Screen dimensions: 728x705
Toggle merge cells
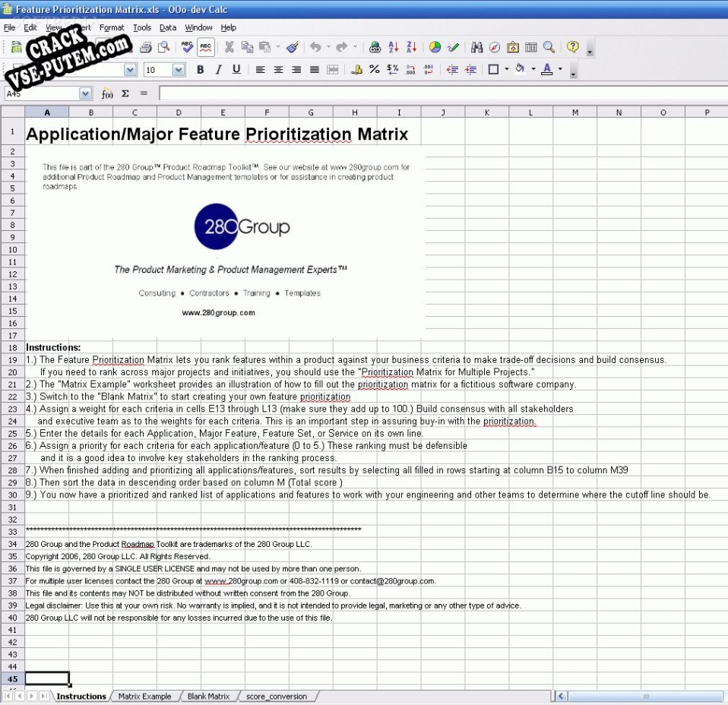point(332,69)
